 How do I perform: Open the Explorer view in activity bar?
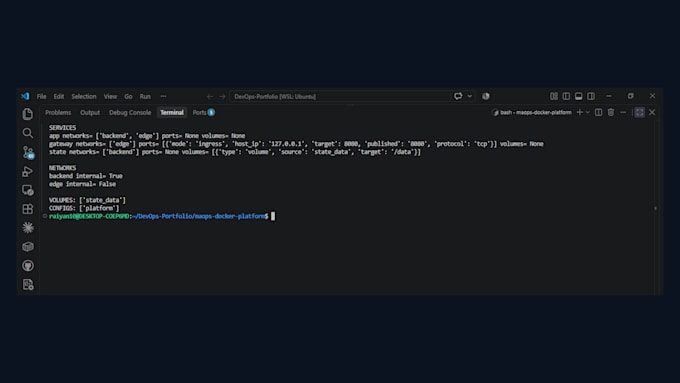tap(28, 114)
